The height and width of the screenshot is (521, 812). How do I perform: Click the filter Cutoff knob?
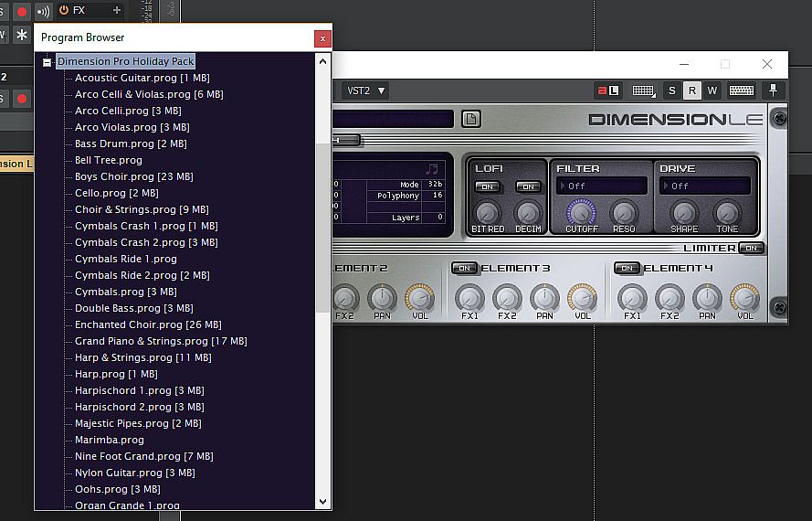tap(581, 213)
